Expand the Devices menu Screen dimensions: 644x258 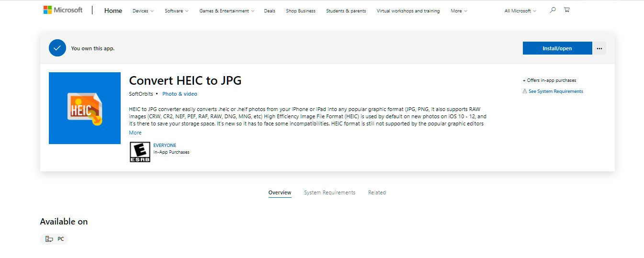pos(143,11)
